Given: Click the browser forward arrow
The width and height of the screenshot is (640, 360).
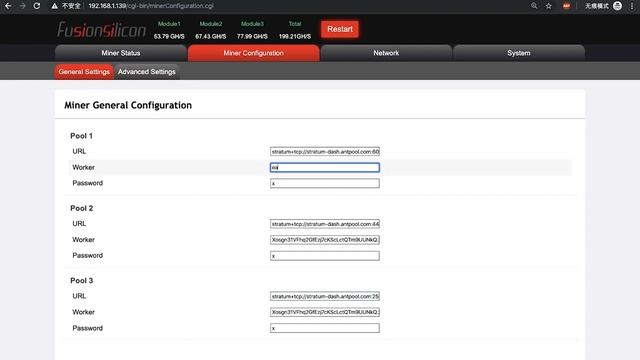Looking at the screenshot, I should [x=22, y=6].
